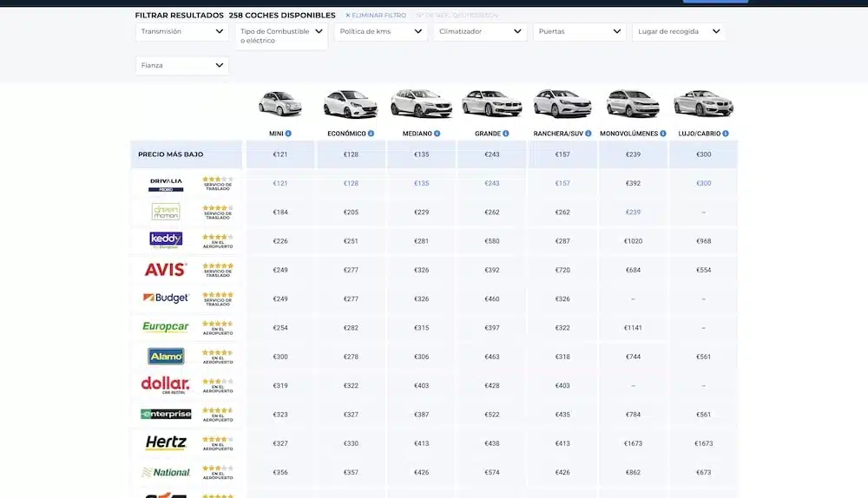Select Green Motion Monovolúmenes price €239

click(633, 212)
